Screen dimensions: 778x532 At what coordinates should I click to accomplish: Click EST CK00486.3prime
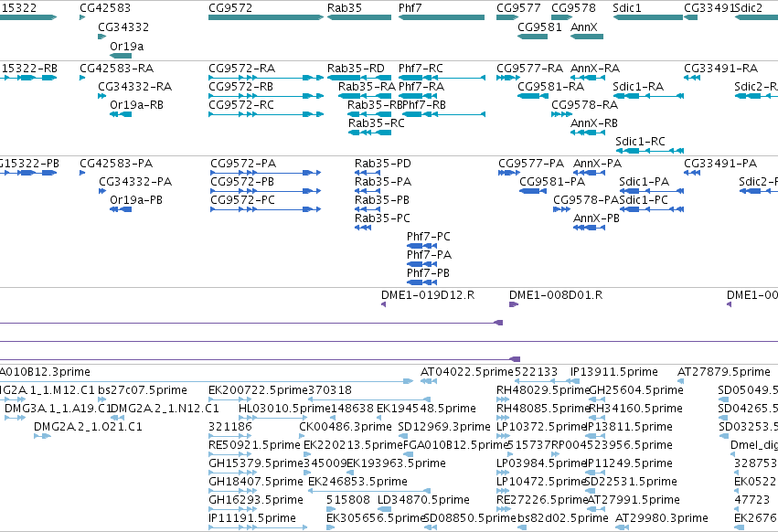pos(346,427)
